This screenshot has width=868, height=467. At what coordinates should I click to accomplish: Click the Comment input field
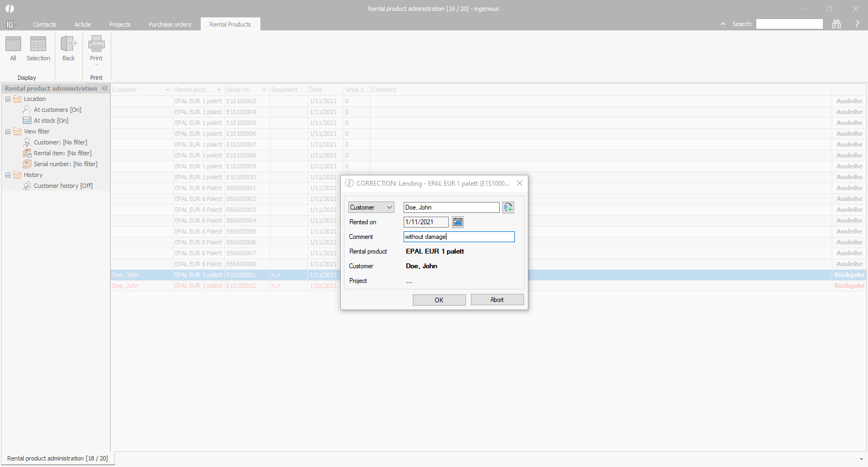coord(459,237)
